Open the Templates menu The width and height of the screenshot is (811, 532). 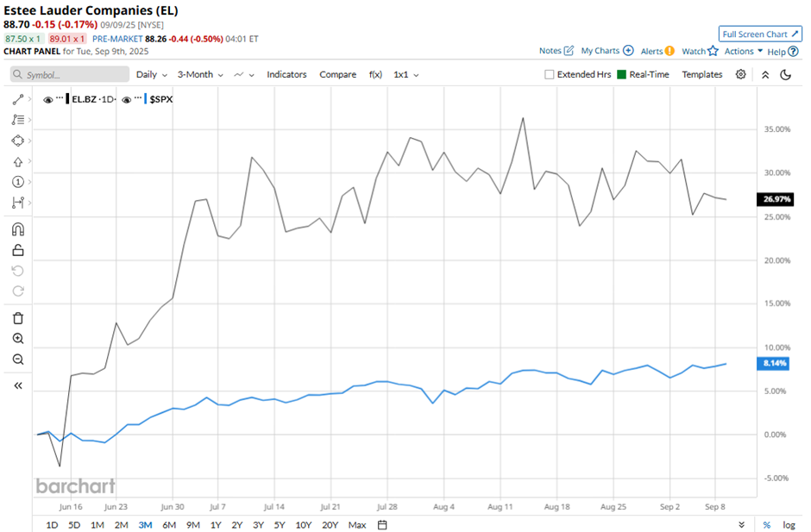[x=702, y=74]
